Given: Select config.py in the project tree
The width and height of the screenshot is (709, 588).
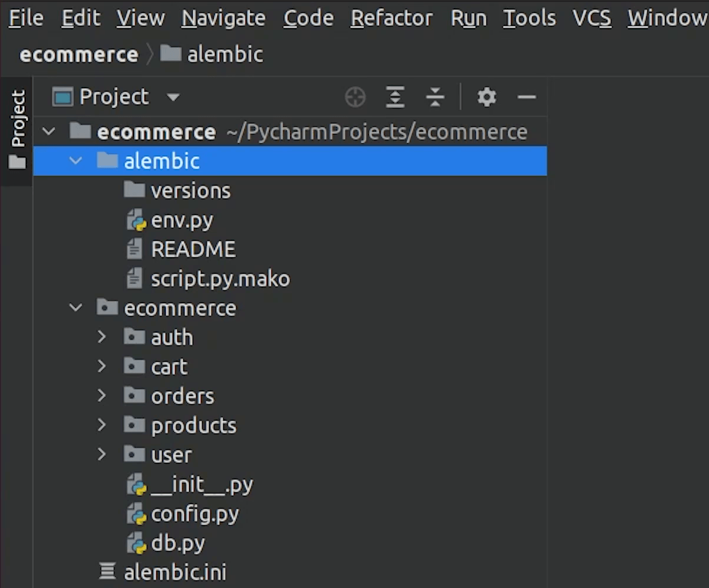Looking at the screenshot, I should click(194, 514).
